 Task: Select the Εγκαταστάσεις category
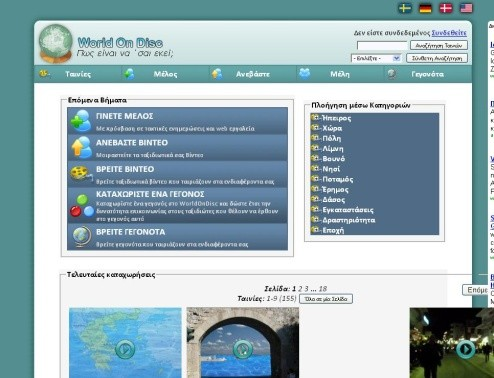pyautogui.click(x=348, y=210)
